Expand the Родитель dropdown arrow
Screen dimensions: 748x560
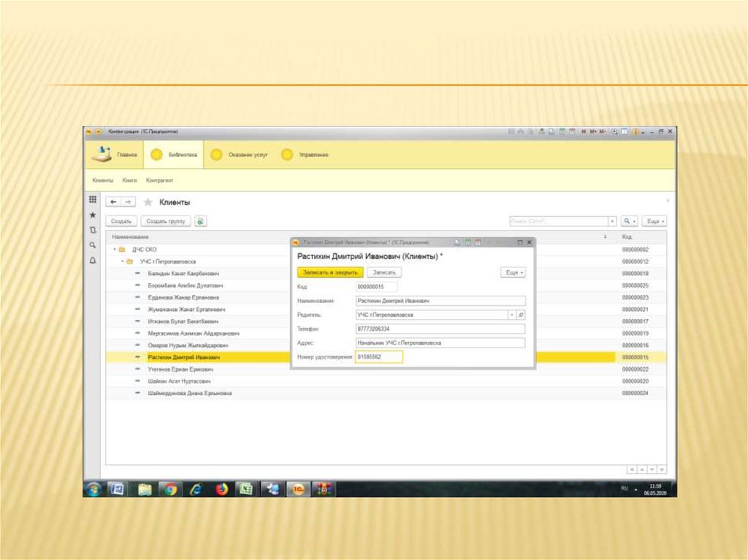(x=511, y=315)
